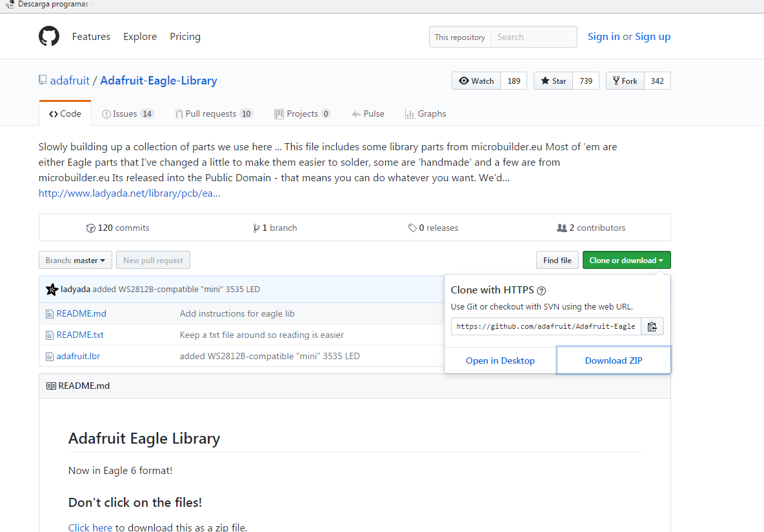
Task: Click the This repository search scope
Action: pos(460,37)
